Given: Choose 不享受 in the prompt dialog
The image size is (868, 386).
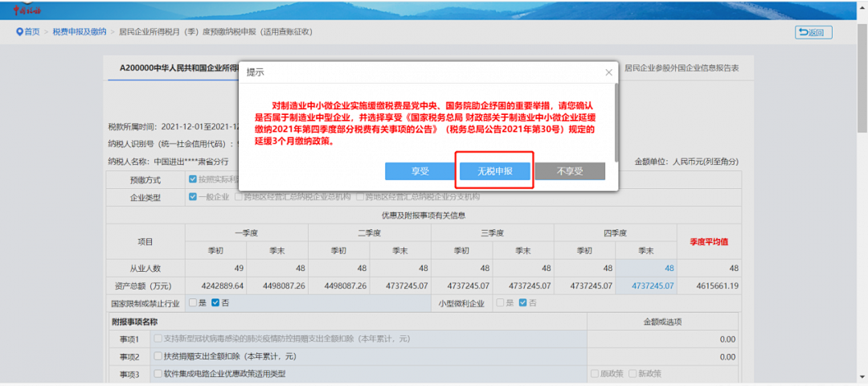Looking at the screenshot, I should 570,171.
